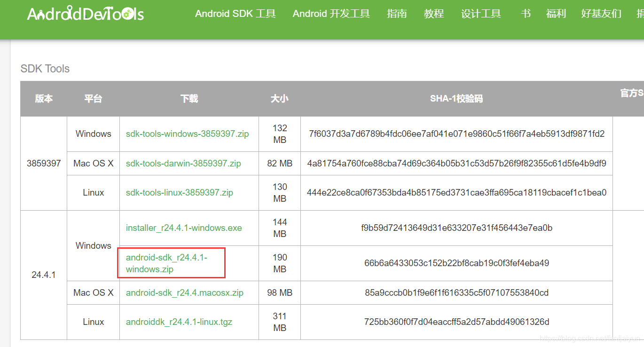Click Windows platform cell for version 24.4.1
This screenshot has width=644, height=347.
coord(93,245)
